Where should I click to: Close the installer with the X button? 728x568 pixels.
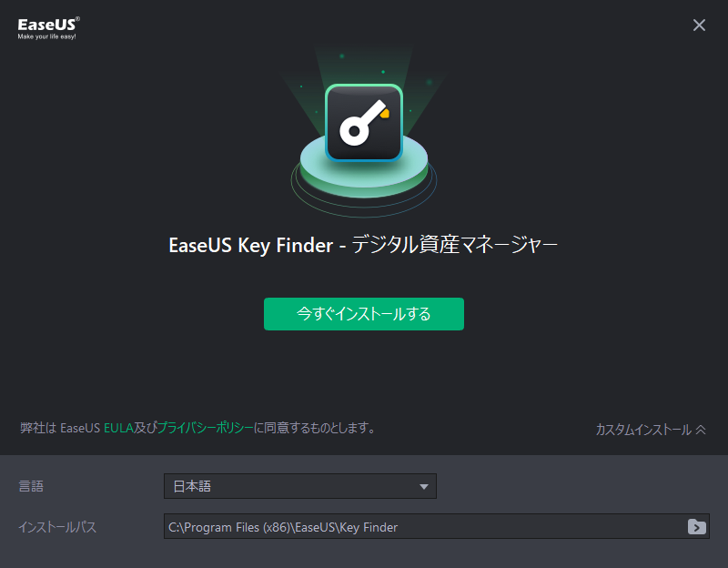[x=699, y=25]
